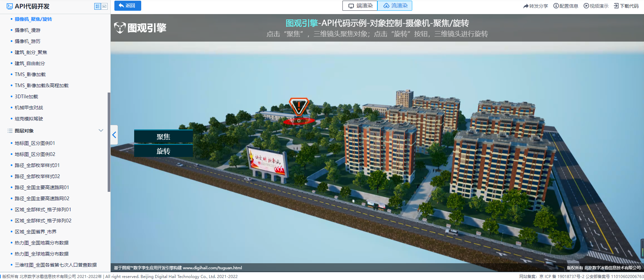
Task: Play the 视频演示 video demo
Action: coord(596,6)
